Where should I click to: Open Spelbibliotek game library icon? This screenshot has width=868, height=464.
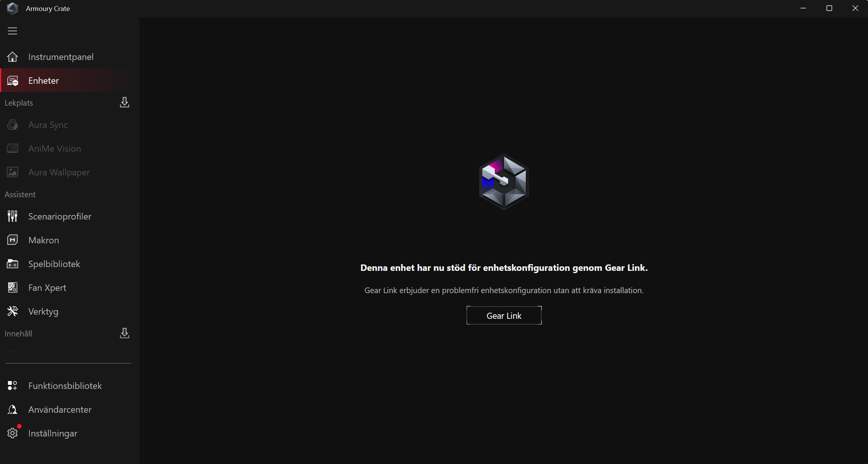tap(12, 264)
